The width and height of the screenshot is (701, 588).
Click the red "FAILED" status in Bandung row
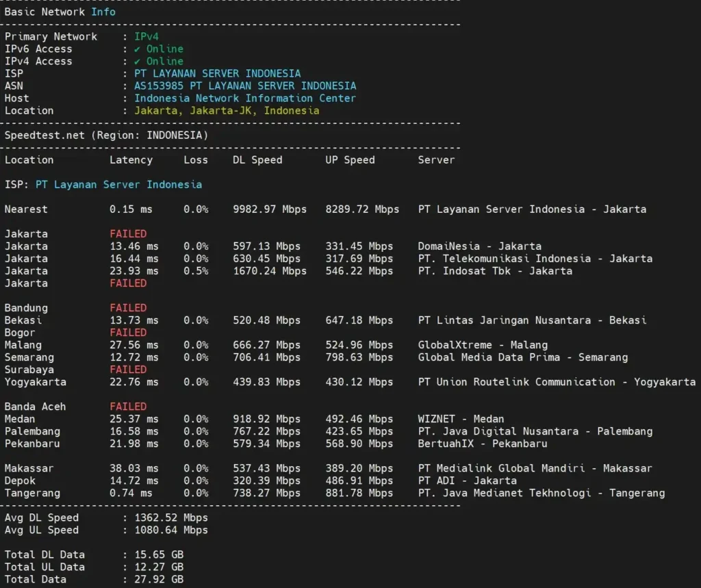(128, 308)
